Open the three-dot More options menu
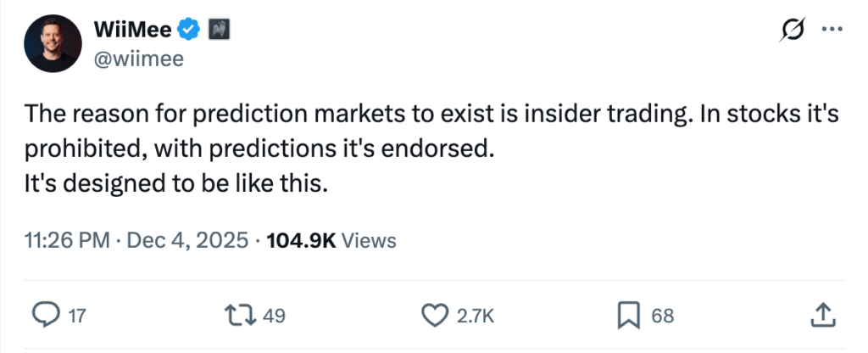 (832, 31)
